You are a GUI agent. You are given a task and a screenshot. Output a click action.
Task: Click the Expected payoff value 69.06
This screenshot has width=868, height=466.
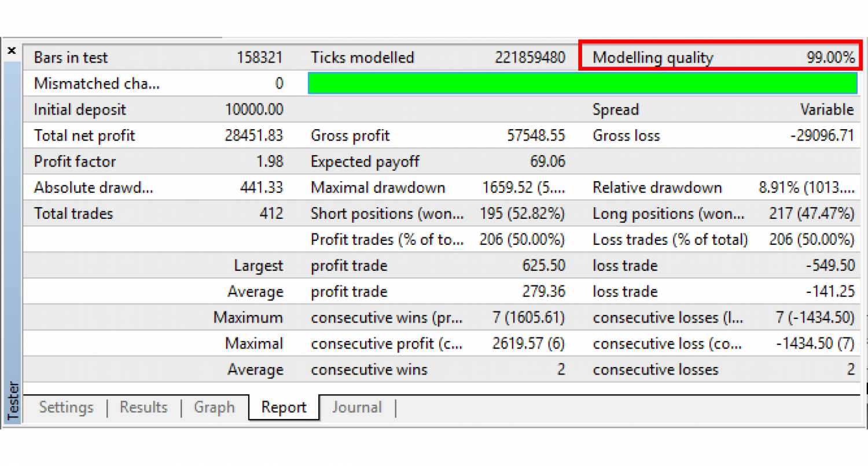(547, 162)
